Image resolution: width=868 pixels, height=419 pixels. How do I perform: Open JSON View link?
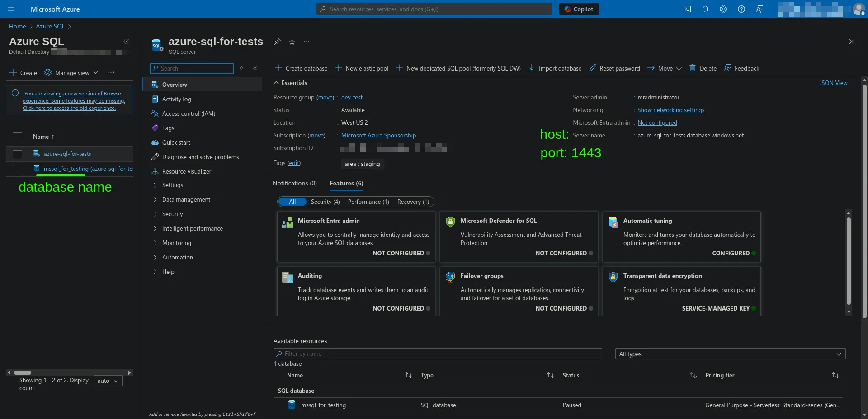tap(833, 83)
